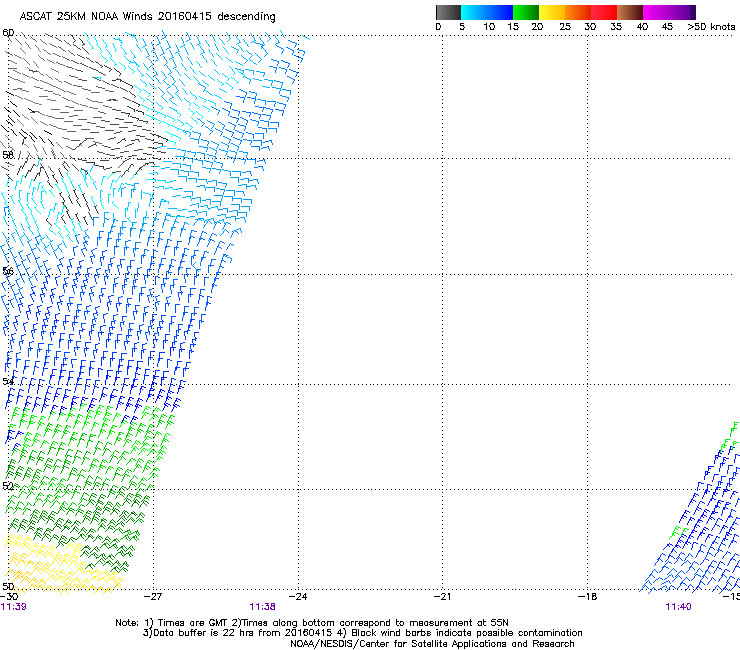Click the '5' label under the color bar
This screenshot has width=740, height=650.
coord(462,27)
